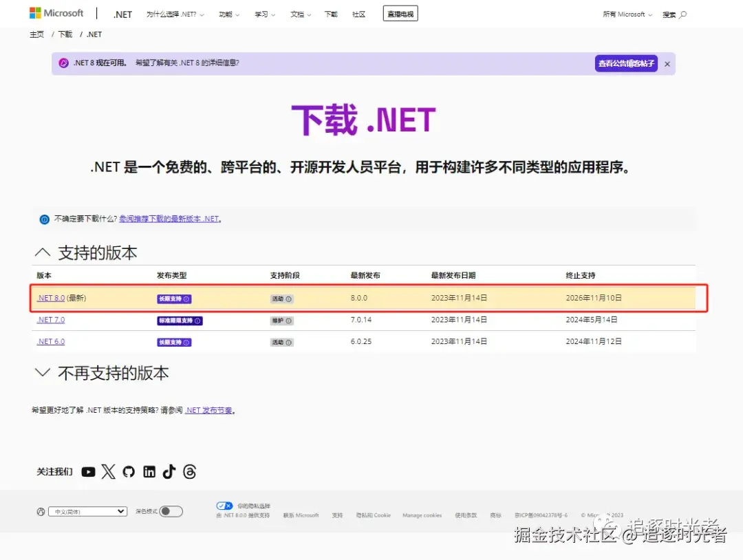Image resolution: width=743 pixels, height=560 pixels.
Task: Click the purple .NET 8 banner icon
Action: coord(63,63)
